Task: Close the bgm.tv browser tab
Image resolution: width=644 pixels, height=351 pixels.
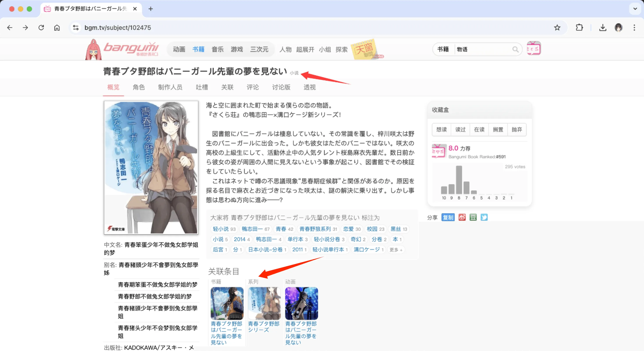Action: [x=135, y=9]
